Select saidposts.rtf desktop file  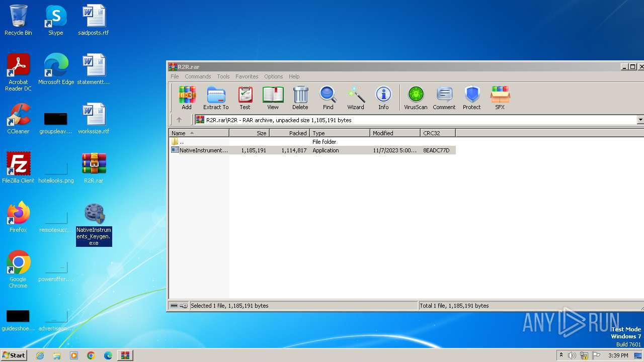(x=94, y=21)
